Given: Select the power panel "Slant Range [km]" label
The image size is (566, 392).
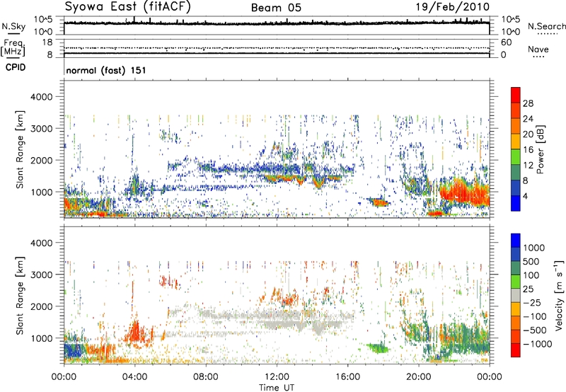Looking at the screenshot, I should 21,149.
